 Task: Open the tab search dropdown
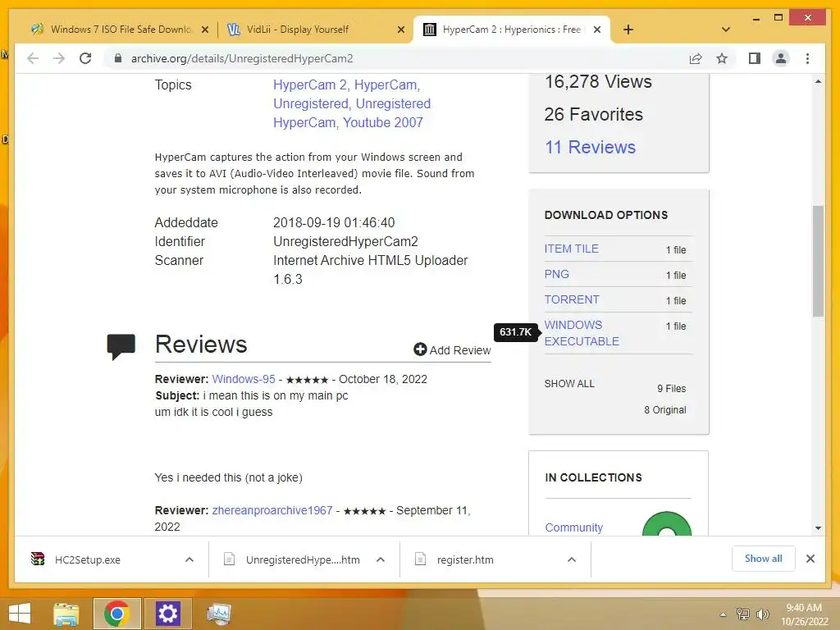725,30
